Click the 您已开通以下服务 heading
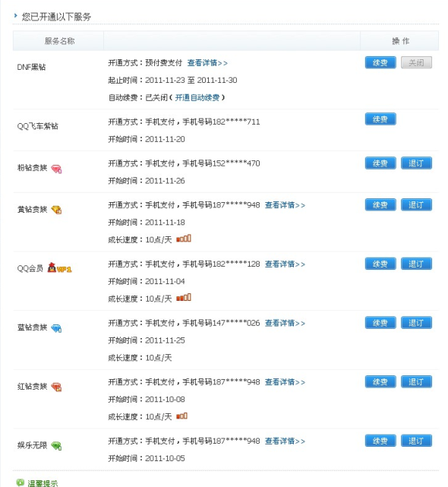This screenshot has width=448, height=487. pyautogui.click(x=56, y=17)
